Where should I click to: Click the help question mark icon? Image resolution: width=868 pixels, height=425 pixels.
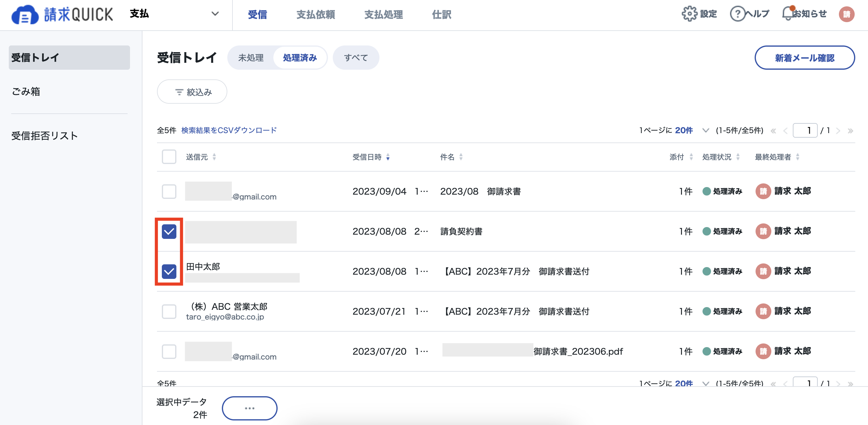(x=737, y=14)
